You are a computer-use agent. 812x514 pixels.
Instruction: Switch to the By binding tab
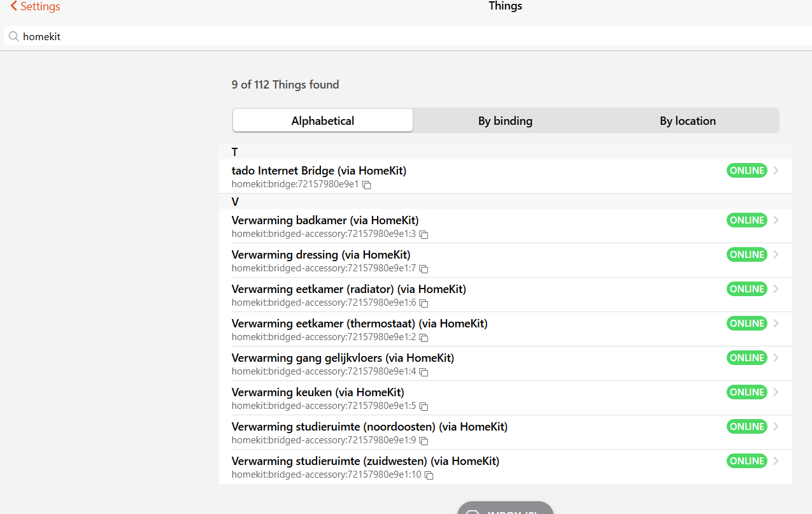(x=505, y=120)
